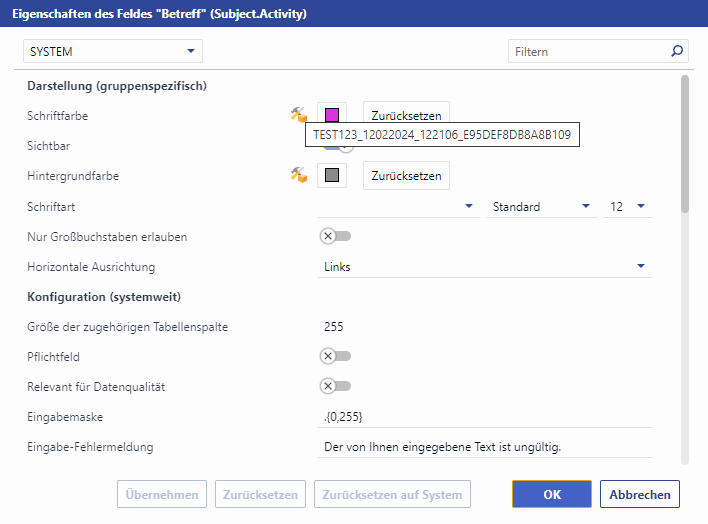Click the magnifier icon in the Filtern box
The height and width of the screenshot is (524, 708).
click(677, 51)
